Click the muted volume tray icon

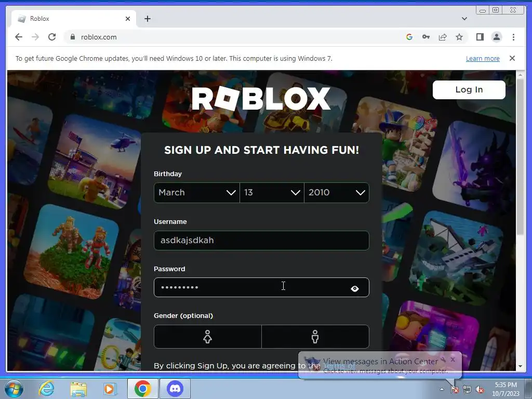click(480, 389)
